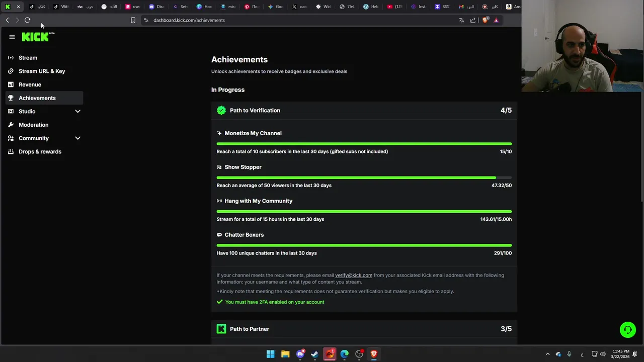644x362 pixels.
Task: Reload the page with the refresh icon
Action: [28, 20]
